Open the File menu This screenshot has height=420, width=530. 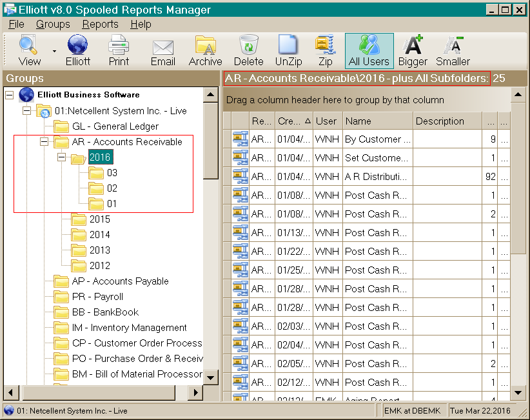(16, 25)
